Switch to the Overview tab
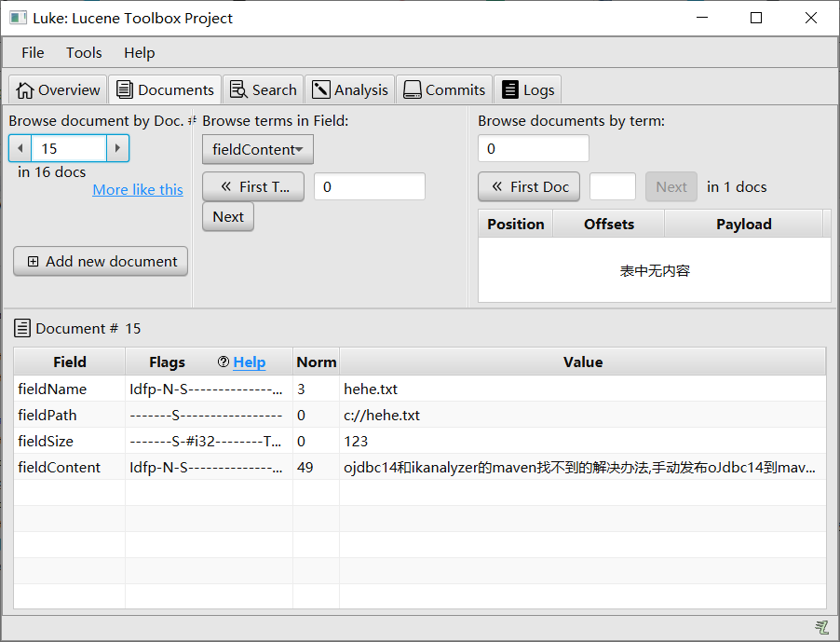The width and height of the screenshot is (840, 642). click(58, 89)
